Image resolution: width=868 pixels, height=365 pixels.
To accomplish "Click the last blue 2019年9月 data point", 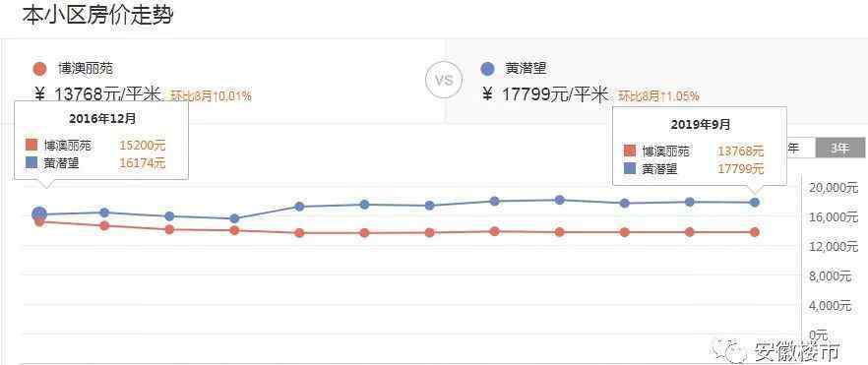I will 754,203.
